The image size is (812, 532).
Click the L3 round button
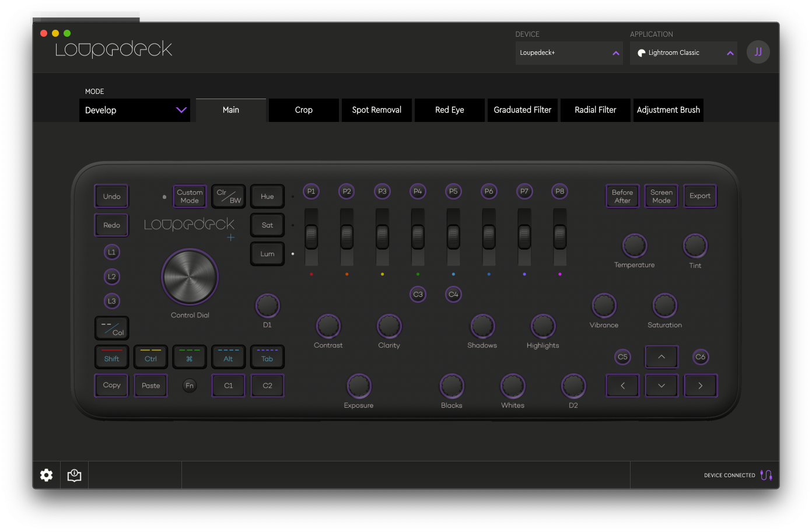tap(112, 301)
